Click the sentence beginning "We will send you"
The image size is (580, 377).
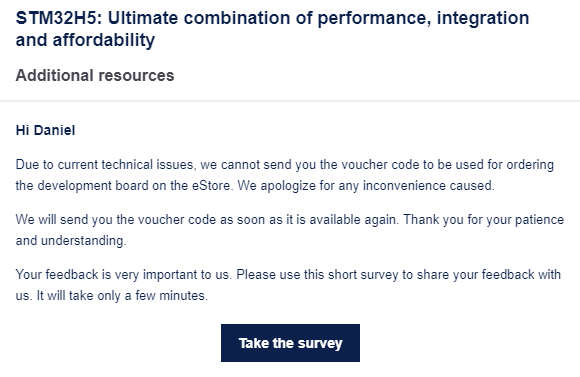pos(208,220)
